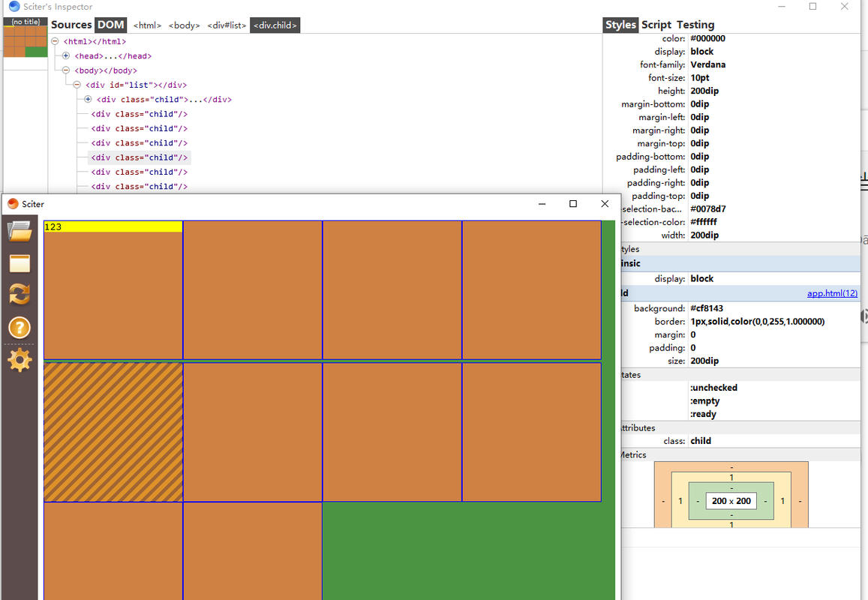Open settings with the gear icon in Sciter

click(20, 360)
